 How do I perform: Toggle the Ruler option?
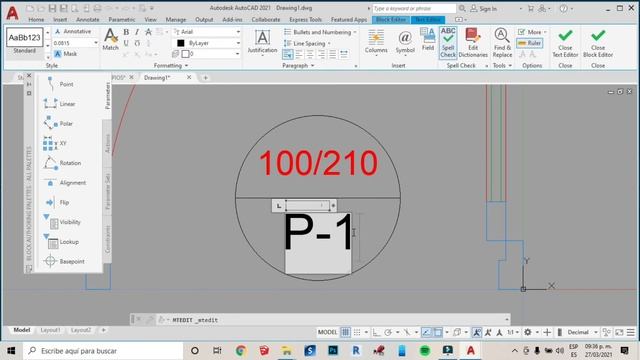[529, 43]
